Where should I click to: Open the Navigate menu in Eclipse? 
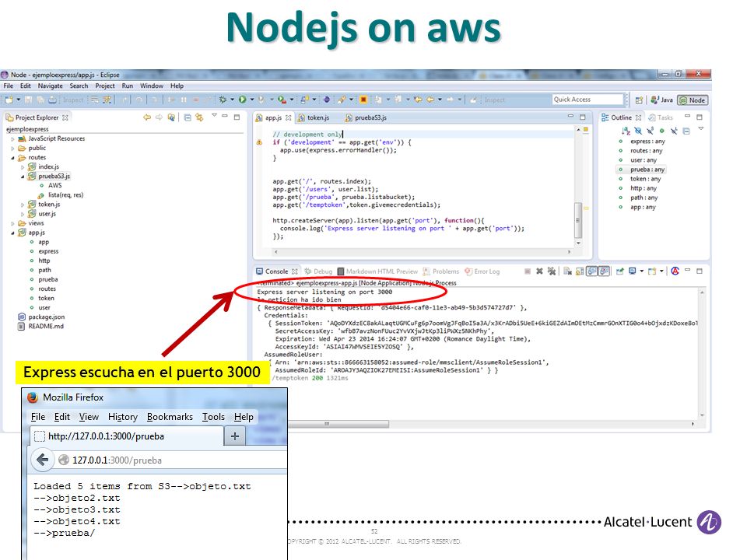pyautogui.click(x=51, y=86)
